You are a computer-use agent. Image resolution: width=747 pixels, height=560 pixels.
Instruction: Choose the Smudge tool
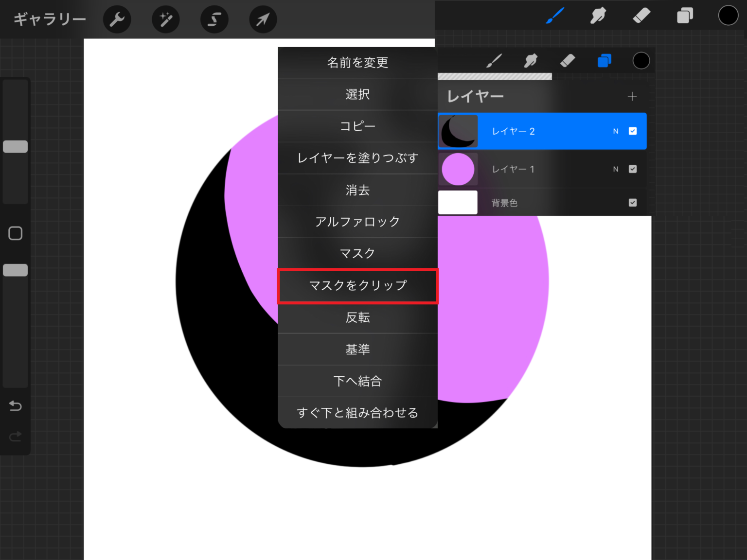tap(598, 16)
